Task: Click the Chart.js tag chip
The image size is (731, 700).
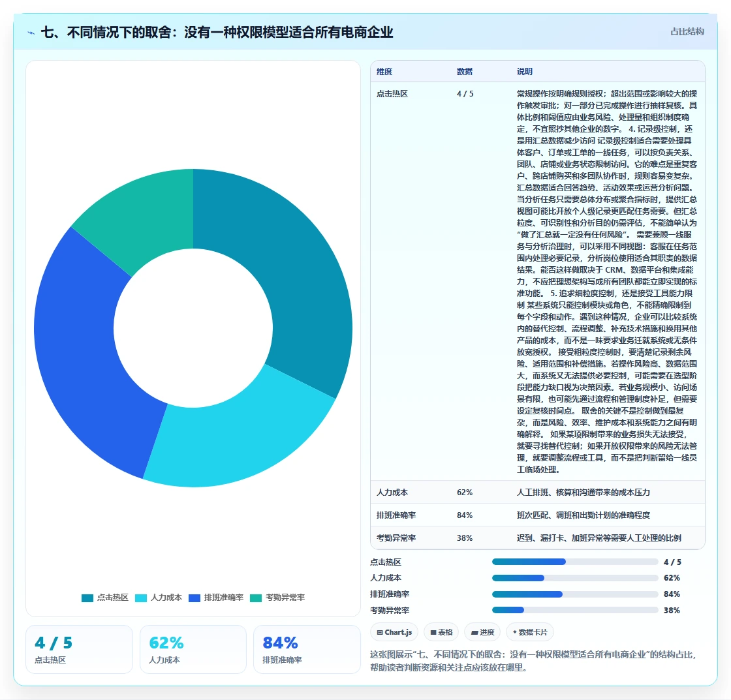Action: 394,632
